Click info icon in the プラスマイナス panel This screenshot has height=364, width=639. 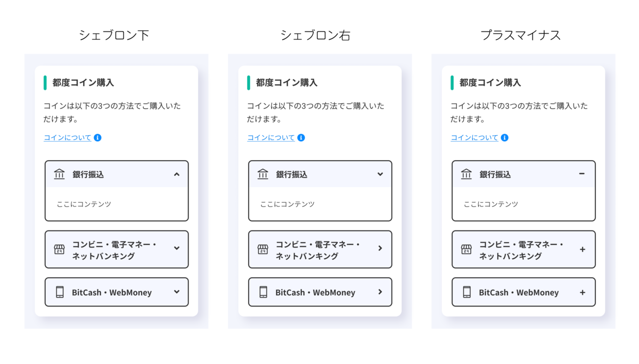point(504,137)
